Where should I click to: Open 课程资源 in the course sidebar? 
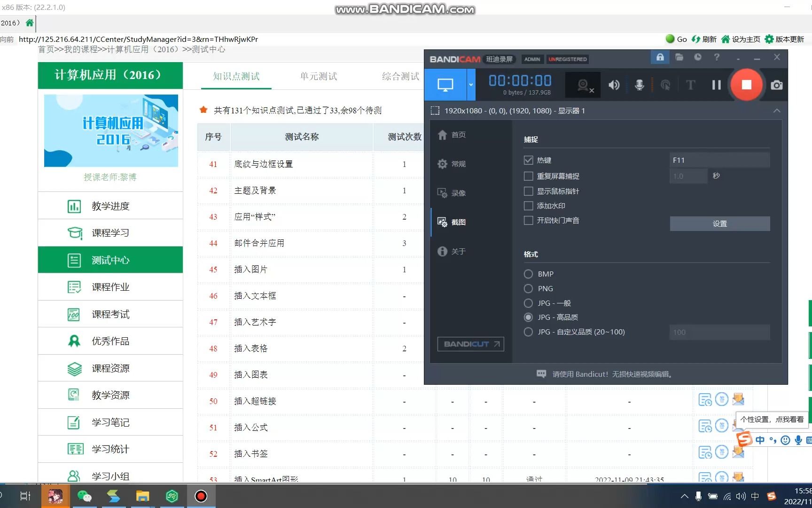click(x=110, y=368)
